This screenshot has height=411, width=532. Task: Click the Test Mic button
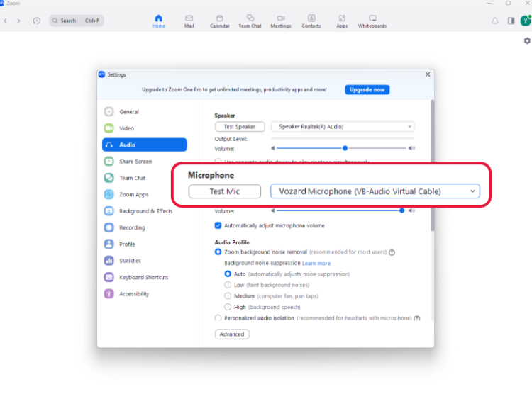[225, 191]
